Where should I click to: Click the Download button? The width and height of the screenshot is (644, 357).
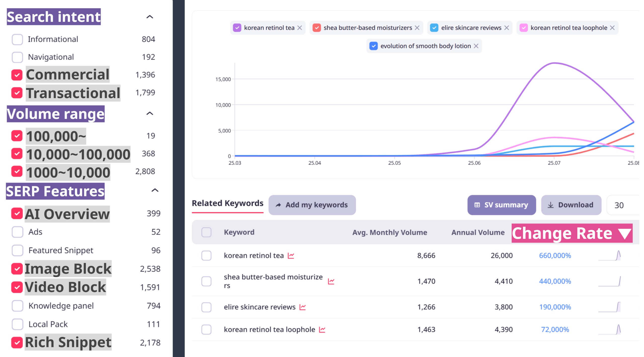point(571,205)
